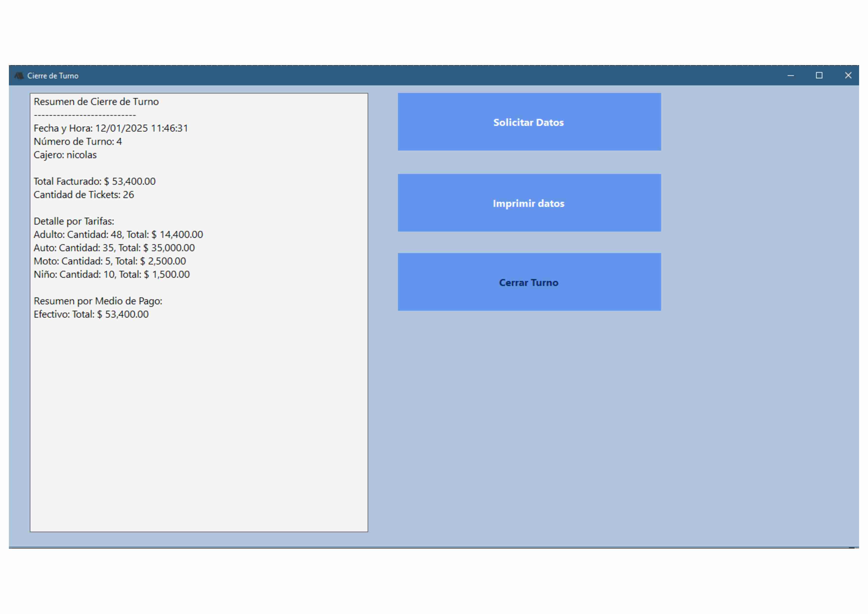Click the Efectivo total payment line
868x614 pixels.
click(91, 314)
